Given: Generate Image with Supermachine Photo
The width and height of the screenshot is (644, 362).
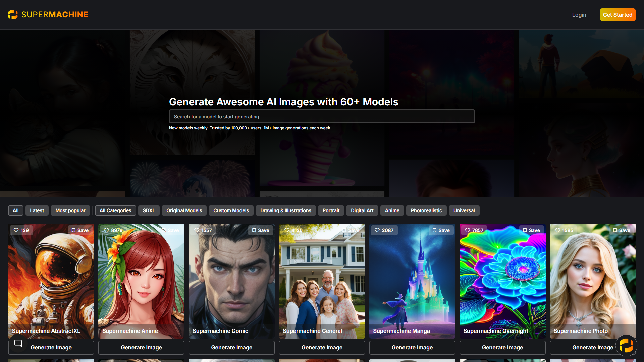Looking at the screenshot, I should coord(593,348).
